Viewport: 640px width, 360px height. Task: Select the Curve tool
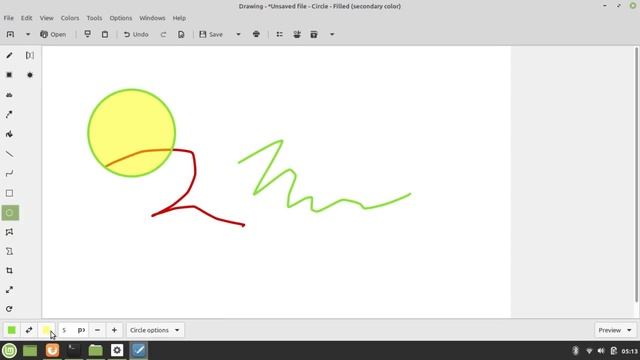pos(9,173)
